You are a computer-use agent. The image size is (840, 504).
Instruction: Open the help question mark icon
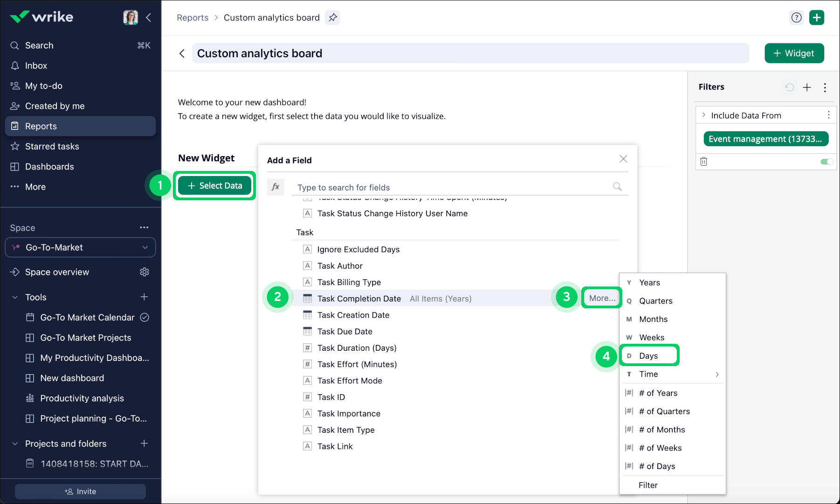tap(797, 18)
